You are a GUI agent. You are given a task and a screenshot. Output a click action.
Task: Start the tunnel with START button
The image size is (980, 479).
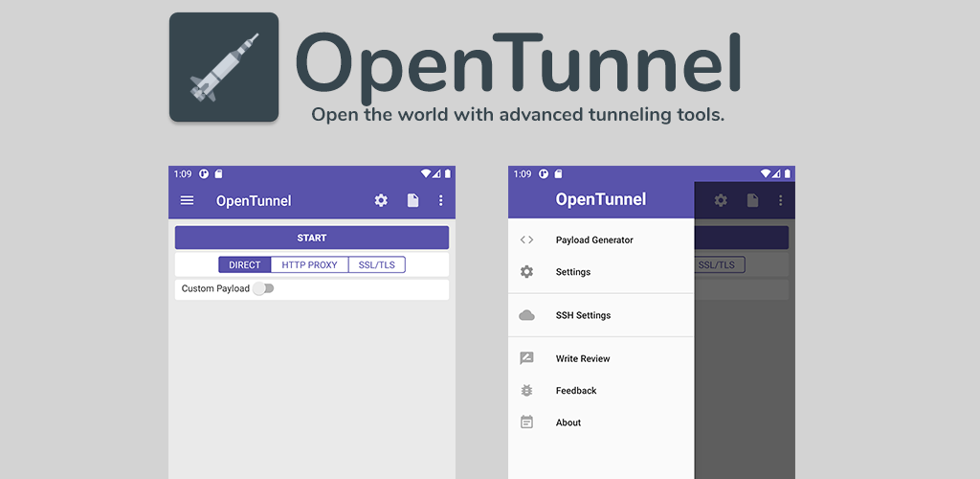[x=312, y=238]
